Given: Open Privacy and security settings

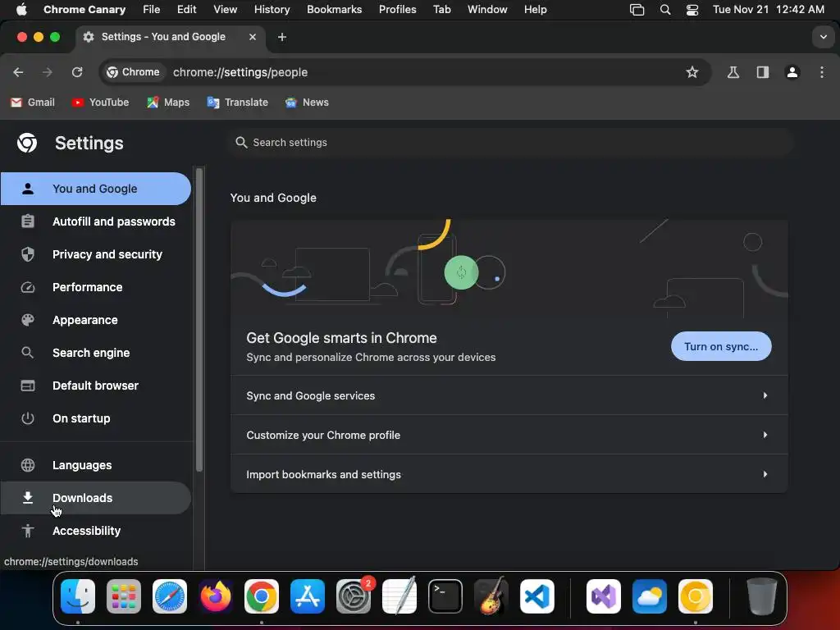Looking at the screenshot, I should pyautogui.click(x=95, y=254).
